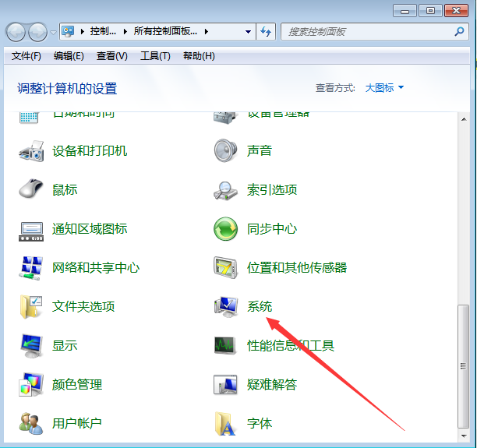Maximize the control panel window

point(430,11)
